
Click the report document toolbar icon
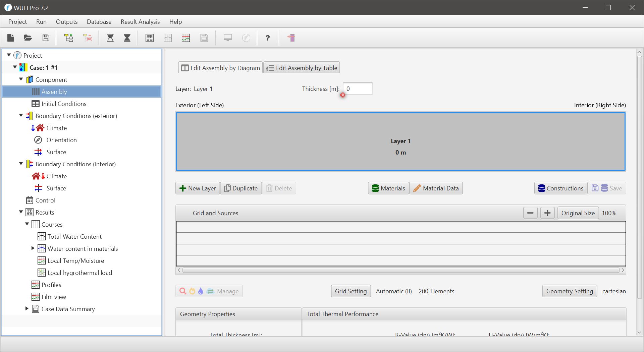tap(204, 38)
